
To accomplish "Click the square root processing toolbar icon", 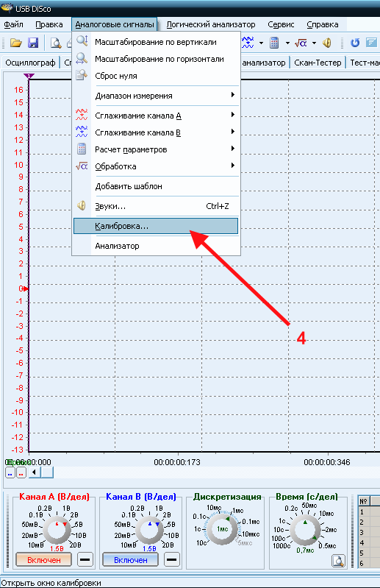I will pyautogui.click(x=301, y=43).
